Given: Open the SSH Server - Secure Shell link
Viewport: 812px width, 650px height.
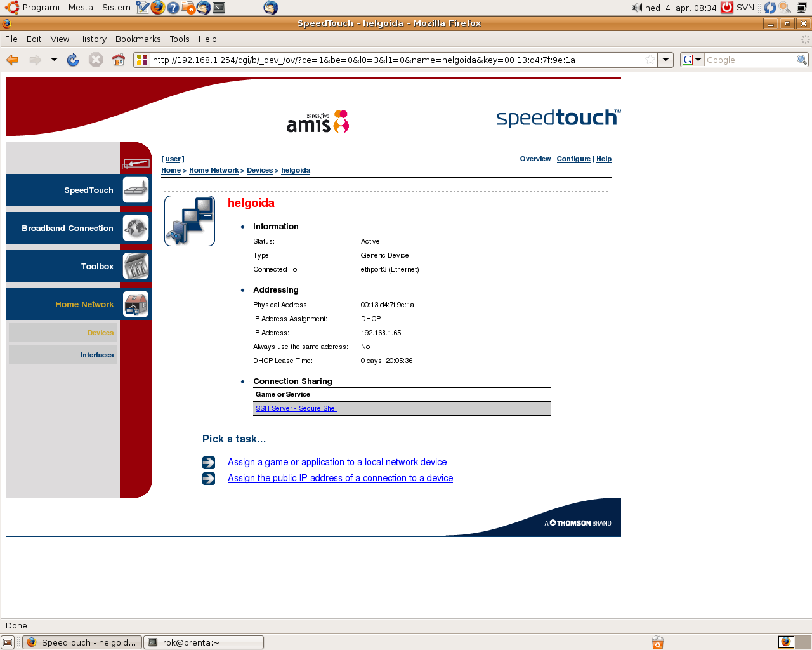Looking at the screenshot, I should 296,408.
